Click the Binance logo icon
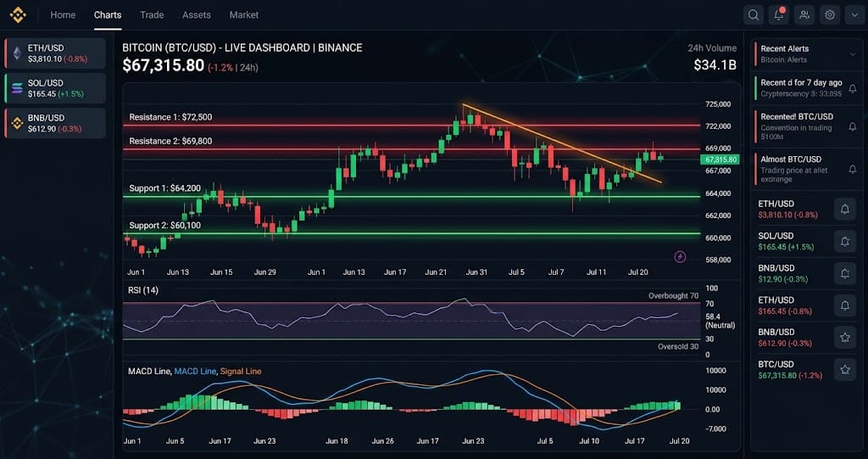Screen dimensions: 868x459 (x=18, y=15)
